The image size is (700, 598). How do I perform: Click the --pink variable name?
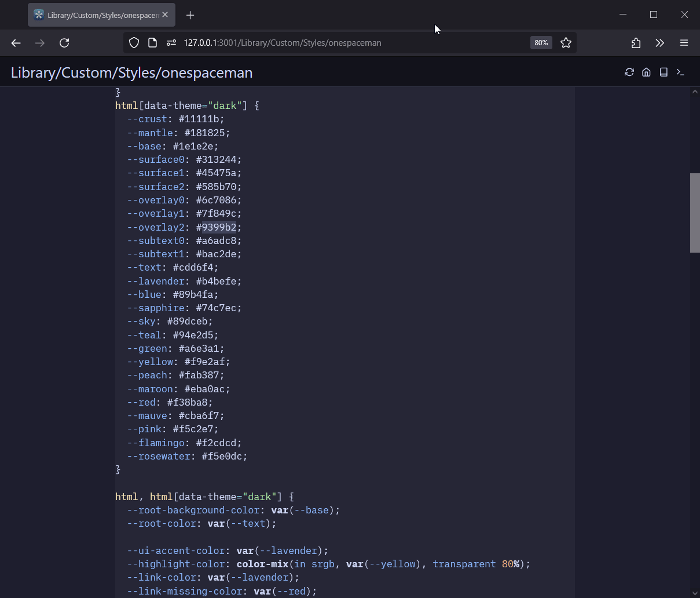click(x=144, y=429)
